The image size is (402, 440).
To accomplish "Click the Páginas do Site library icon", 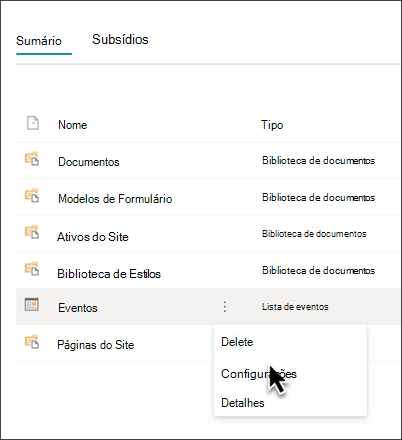I will click(x=32, y=342).
